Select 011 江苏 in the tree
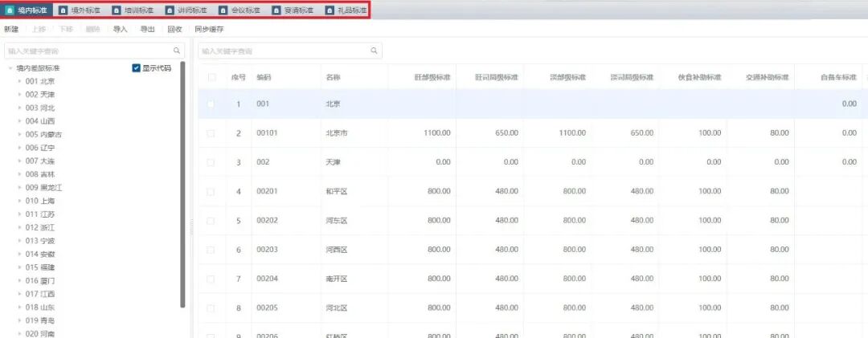The image size is (868, 338). point(40,214)
